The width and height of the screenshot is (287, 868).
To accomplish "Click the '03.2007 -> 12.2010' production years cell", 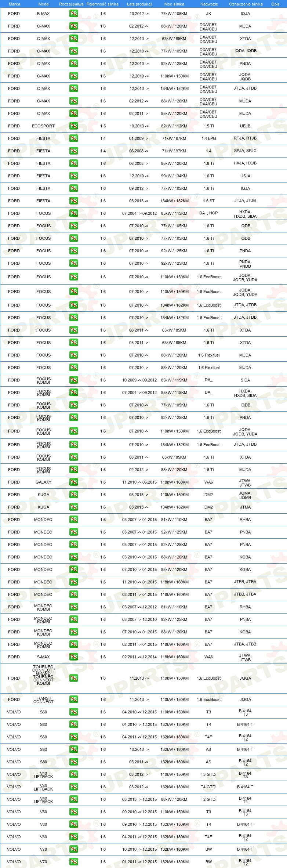I will pos(139,619).
